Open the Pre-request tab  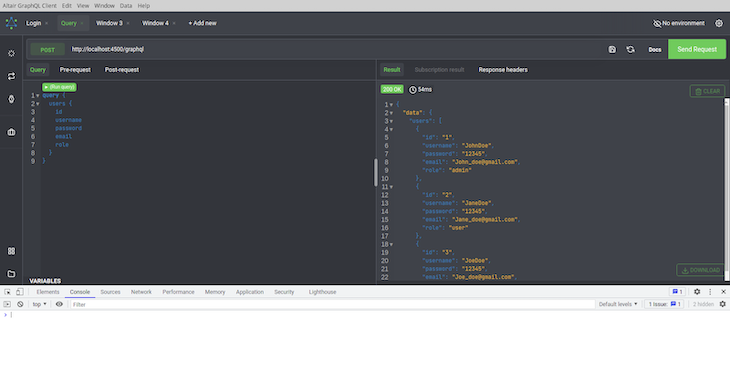[x=75, y=70]
